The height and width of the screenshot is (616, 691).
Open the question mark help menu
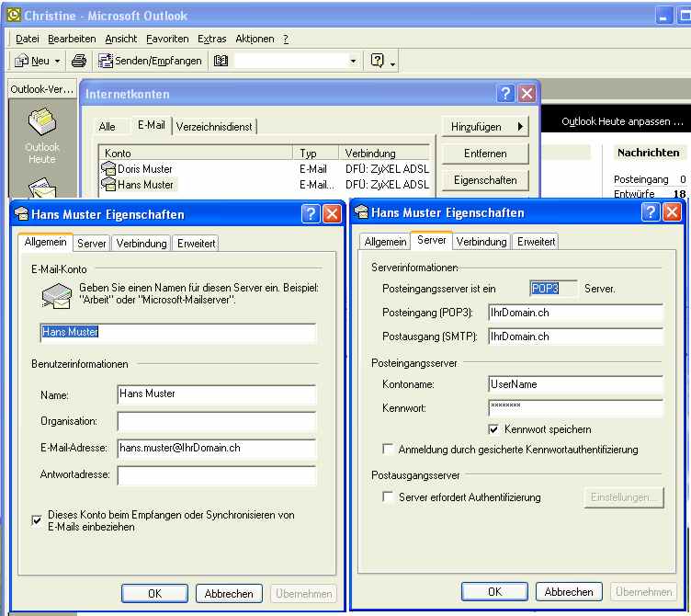[286, 39]
